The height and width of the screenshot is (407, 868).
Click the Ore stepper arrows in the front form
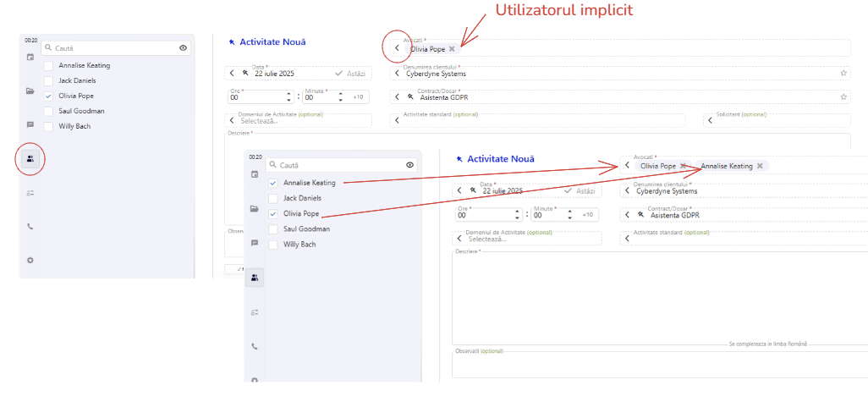515,215
